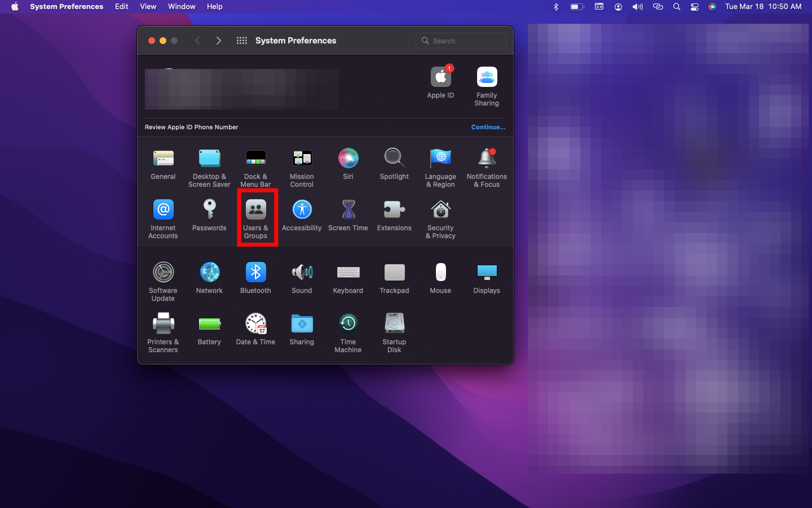Open Mission Control preferences
This screenshot has width=812, height=508.
tap(302, 168)
